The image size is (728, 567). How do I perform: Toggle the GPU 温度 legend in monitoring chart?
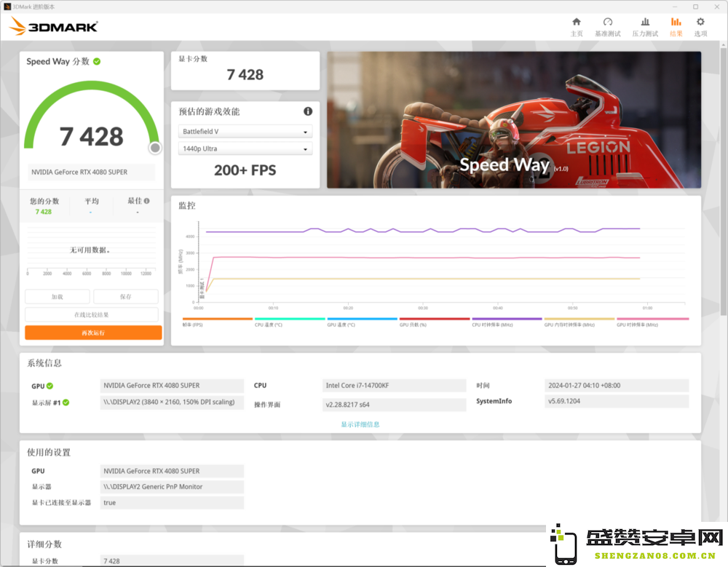[x=362, y=322]
